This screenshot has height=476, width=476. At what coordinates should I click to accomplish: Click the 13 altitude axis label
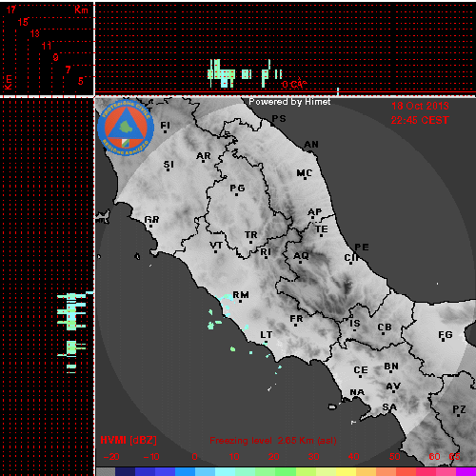[35, 33]
